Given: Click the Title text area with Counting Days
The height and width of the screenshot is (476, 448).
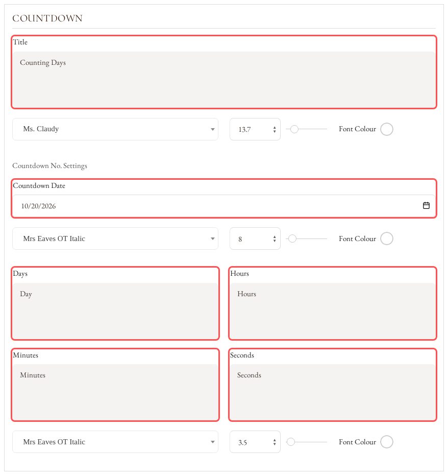Looking at the screenshot, I should pos(224,79).
